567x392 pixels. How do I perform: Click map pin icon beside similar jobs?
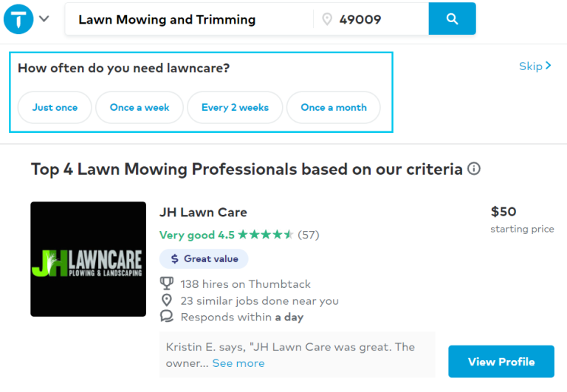(x=167, y=300)
